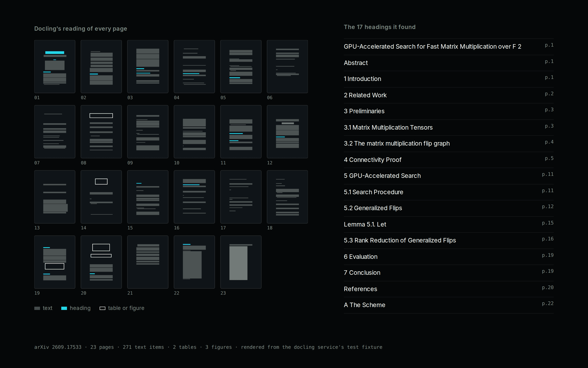This screenshot has width=588, height=368.
Task: Select the Abstract heading row
Action: [x=449, y=63]
